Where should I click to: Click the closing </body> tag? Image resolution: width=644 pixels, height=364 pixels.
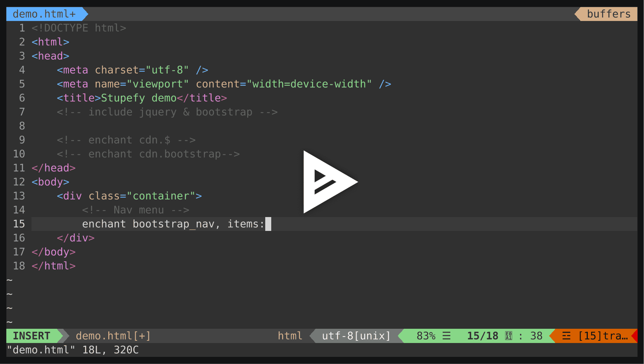[x=53, y=252]
